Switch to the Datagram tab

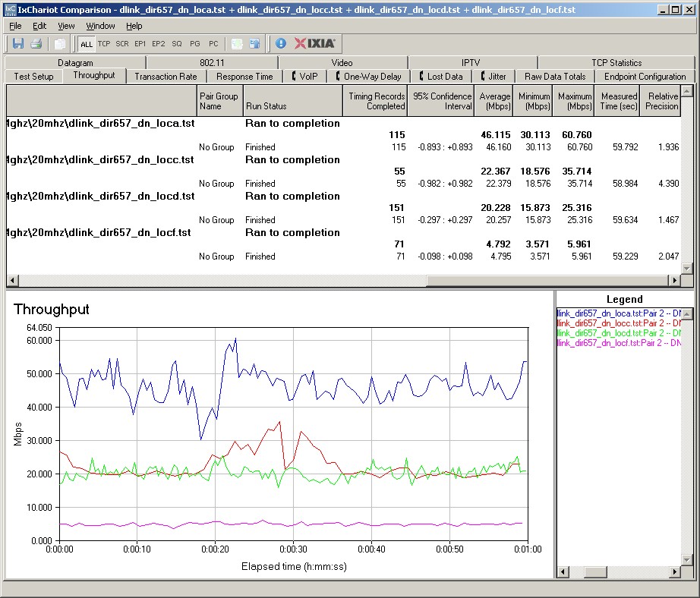75,62
